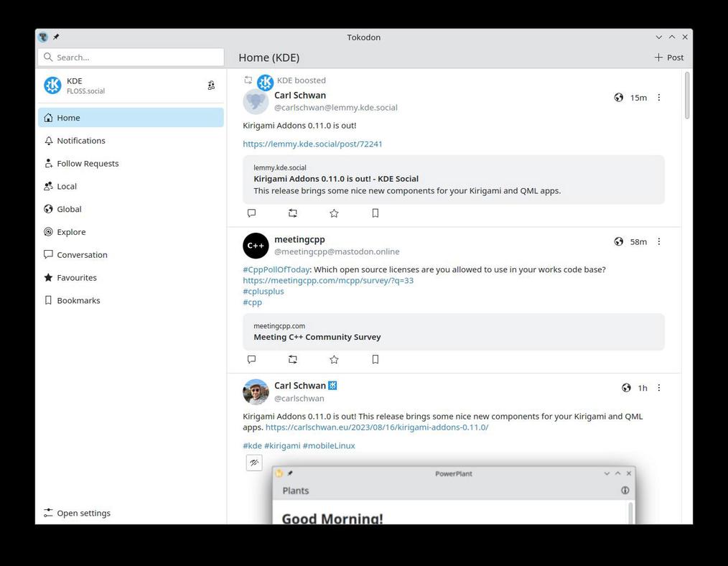Boost the meetingcpp survey post
728x566 pixels.
click(x=292, y=359)
